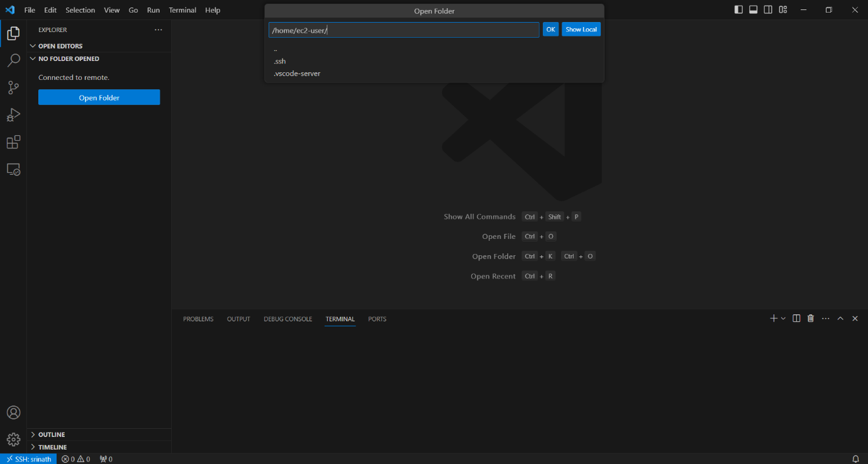Open the Selection menu

81,10
